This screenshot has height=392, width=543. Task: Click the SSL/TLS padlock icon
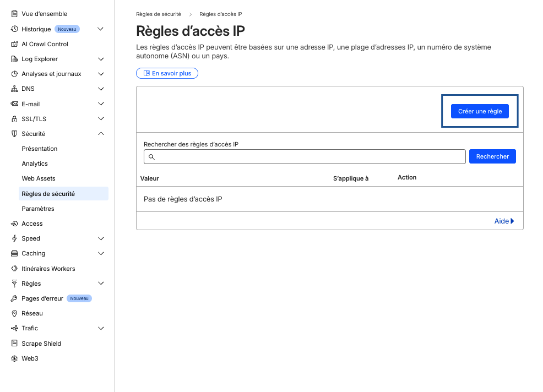tap(14, 119)
